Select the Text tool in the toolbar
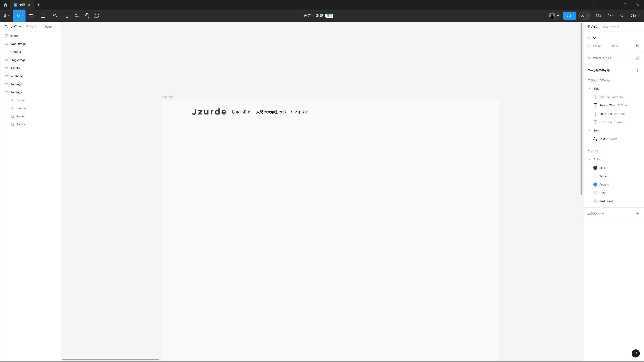 [67, 15]
